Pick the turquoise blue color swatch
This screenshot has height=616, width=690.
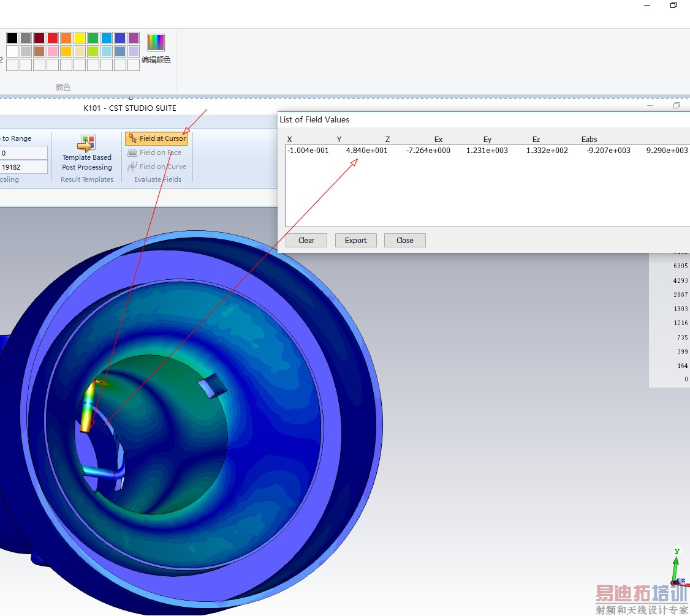coord(107,38)
